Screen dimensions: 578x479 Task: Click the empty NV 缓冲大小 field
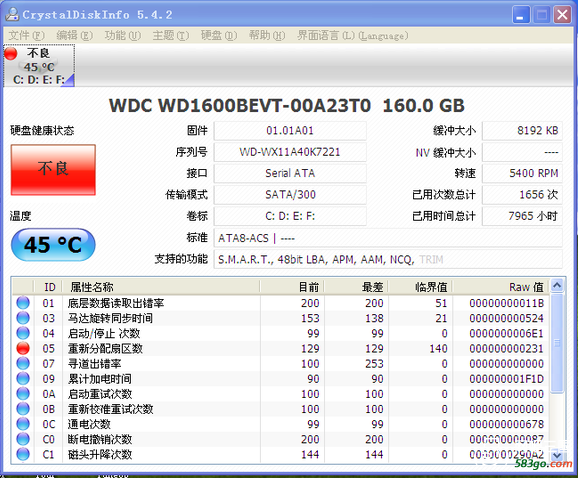point(522,152)
